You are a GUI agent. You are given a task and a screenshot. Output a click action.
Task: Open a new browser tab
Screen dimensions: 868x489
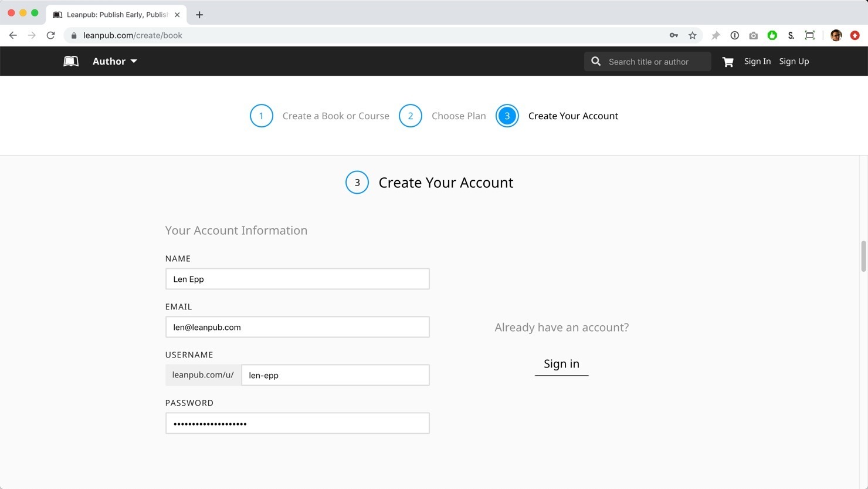(x=199, y=15)
